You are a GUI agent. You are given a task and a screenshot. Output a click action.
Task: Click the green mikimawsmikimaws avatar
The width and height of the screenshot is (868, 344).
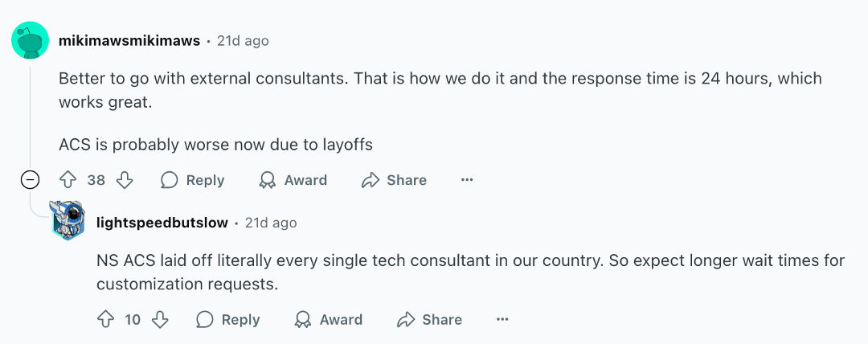coord(31,40)
